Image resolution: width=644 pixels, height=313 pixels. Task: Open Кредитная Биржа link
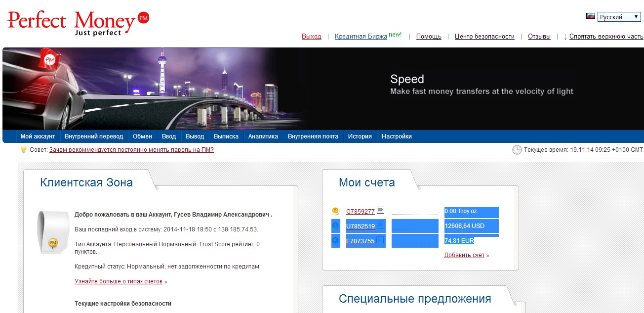point(361,37)
